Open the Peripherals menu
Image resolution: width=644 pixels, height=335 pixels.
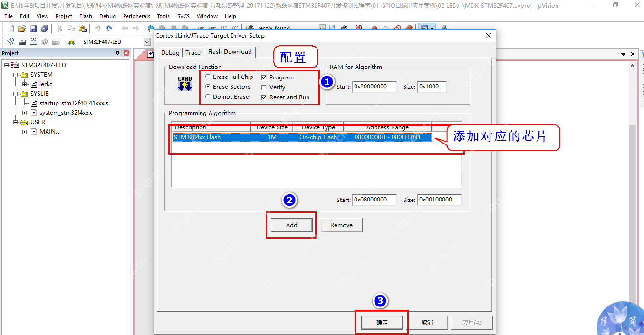click(136, 16)
